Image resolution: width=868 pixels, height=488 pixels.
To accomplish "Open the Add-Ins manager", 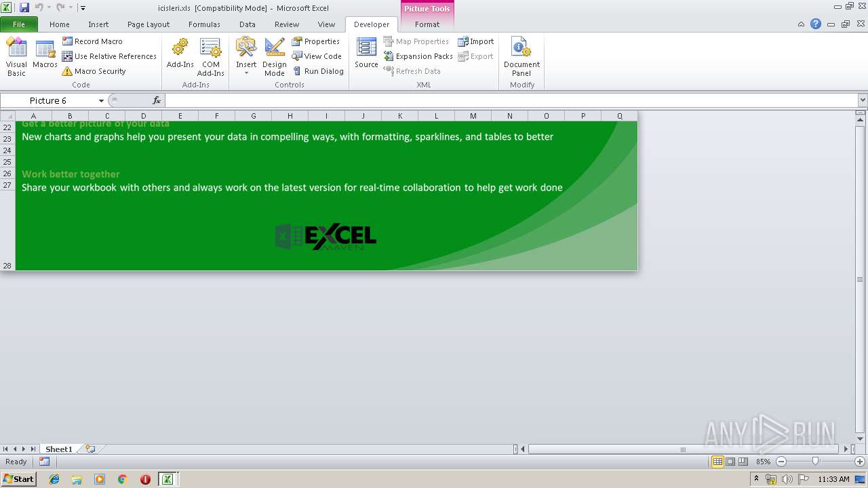I will click(x=180, y=54).
